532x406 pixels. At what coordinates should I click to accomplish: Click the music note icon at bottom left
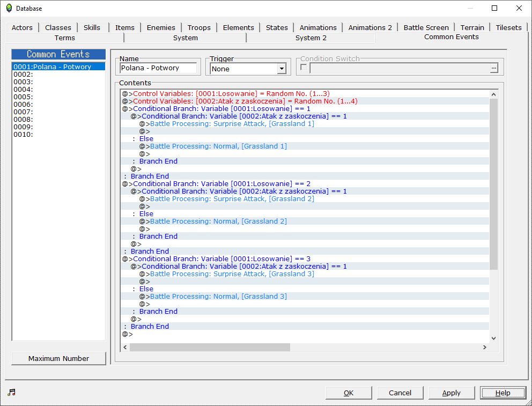[12, 393]
